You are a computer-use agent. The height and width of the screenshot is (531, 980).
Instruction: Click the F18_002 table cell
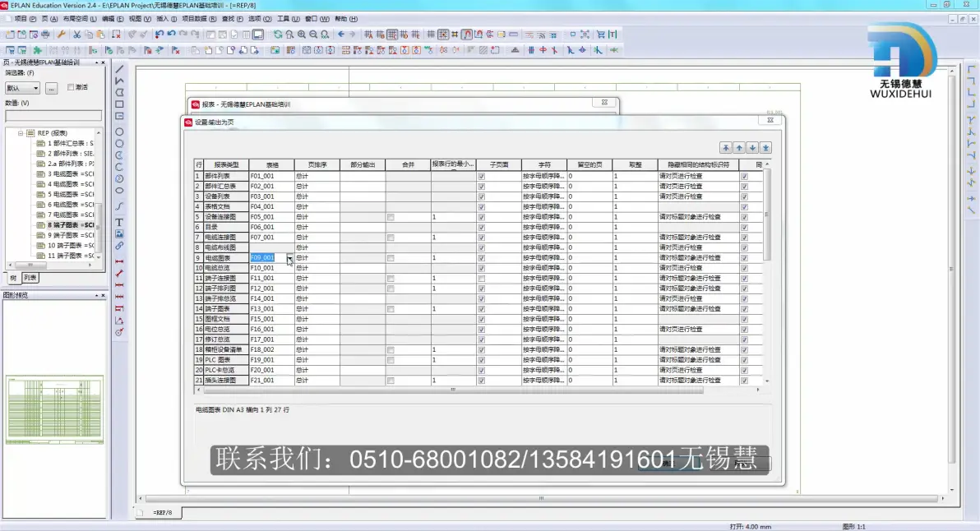click(272, 350)
